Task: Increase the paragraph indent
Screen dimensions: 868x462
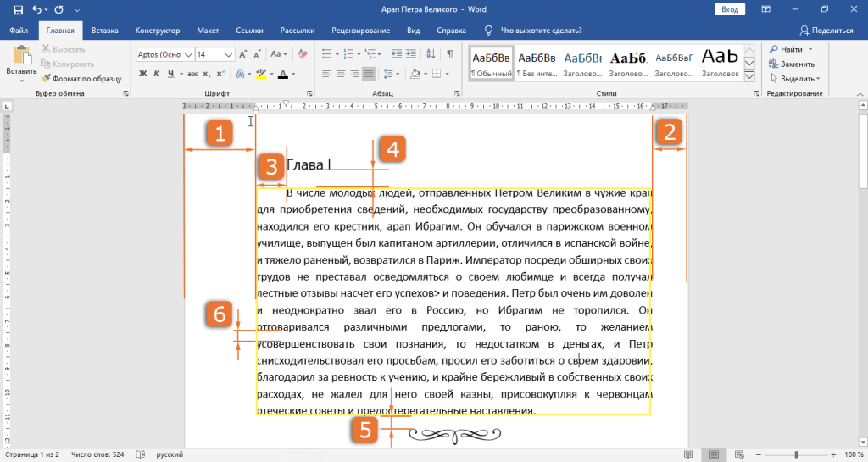Action: point(411,54)
